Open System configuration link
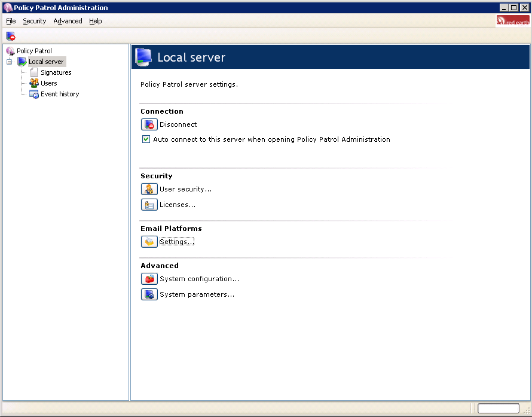The image size is (532, 417). click(200, 279)
